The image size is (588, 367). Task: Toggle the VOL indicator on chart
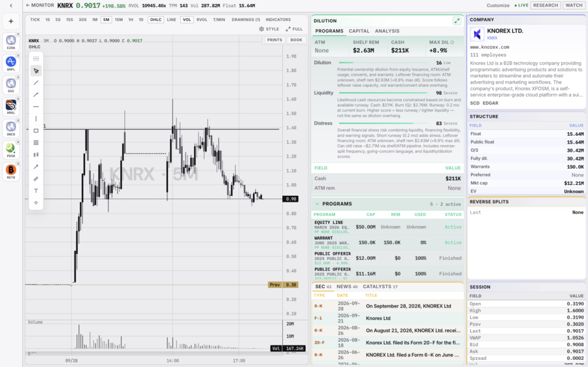(187, 20)
